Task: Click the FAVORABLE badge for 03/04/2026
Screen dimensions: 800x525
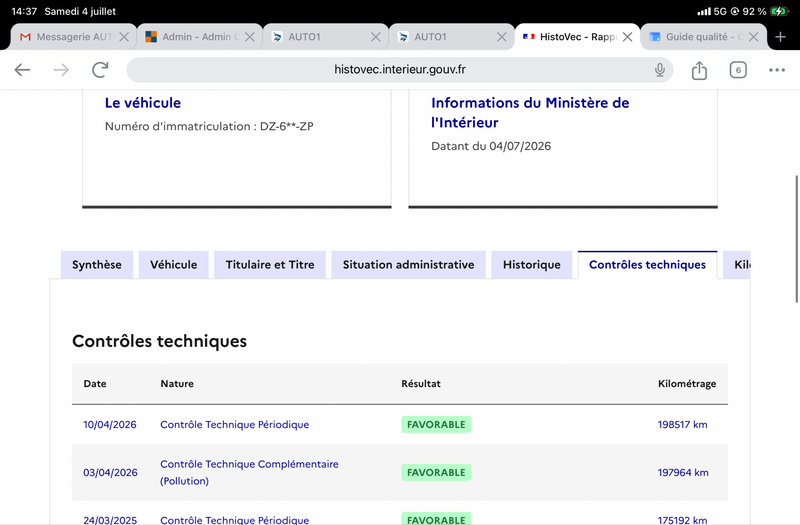Action: click(436, 472)
